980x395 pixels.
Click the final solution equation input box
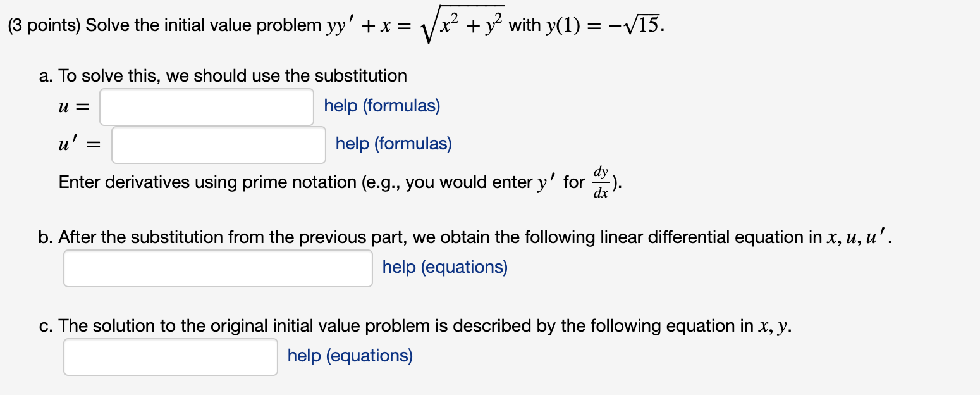coord(170,357)
